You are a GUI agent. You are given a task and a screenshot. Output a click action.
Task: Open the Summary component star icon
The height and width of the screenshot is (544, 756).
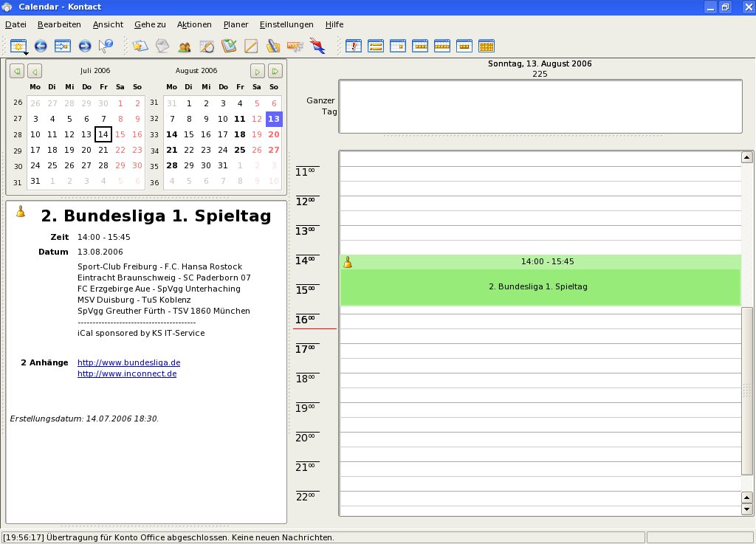140,47
